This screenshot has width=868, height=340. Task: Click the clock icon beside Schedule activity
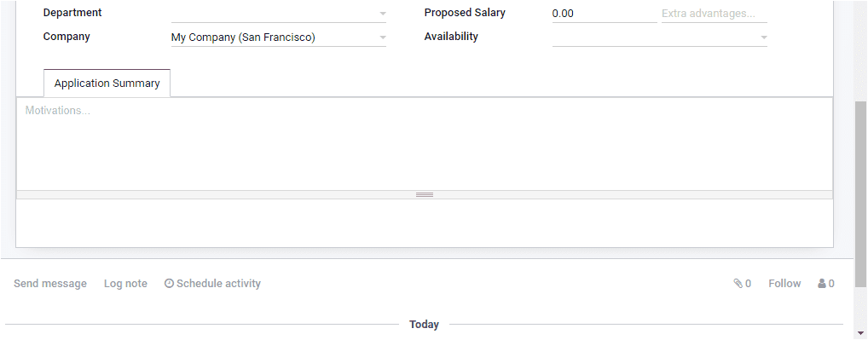coord(170,284)
